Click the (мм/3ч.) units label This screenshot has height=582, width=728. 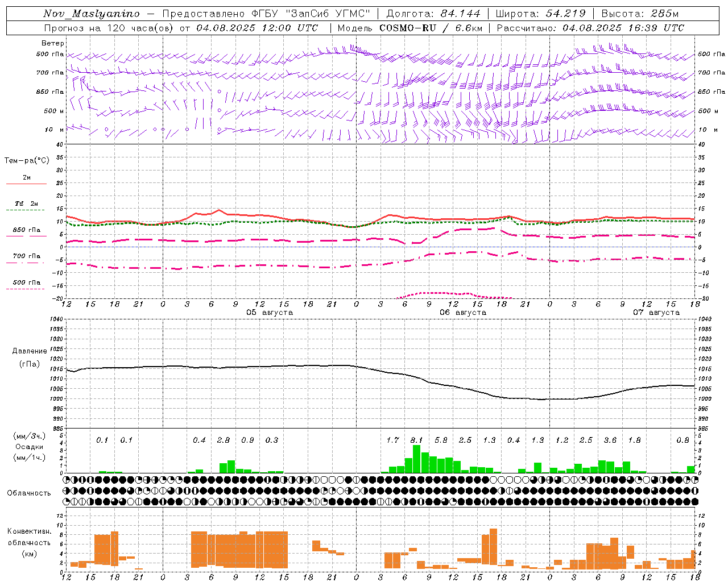(x=30, y=436)
